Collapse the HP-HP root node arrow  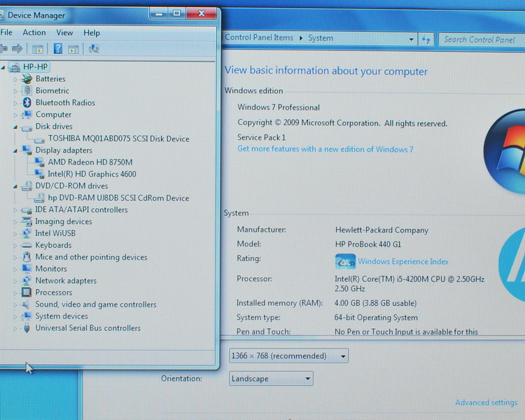pos(3,68)
